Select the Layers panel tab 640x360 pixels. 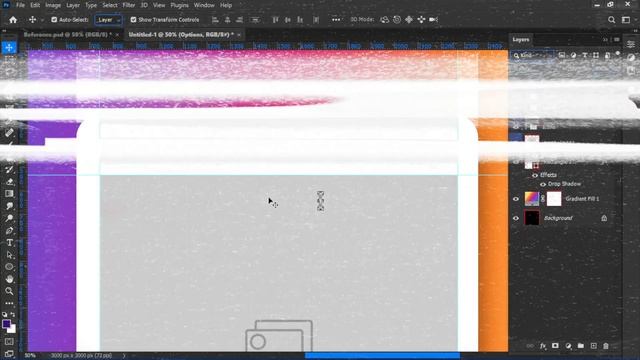pos(521,40)
